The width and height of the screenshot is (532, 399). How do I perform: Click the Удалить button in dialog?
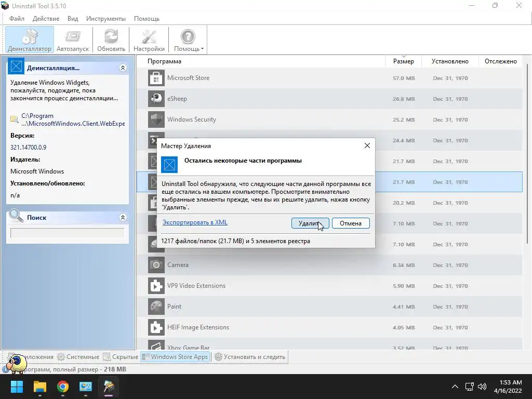click(x=310, y=223)
